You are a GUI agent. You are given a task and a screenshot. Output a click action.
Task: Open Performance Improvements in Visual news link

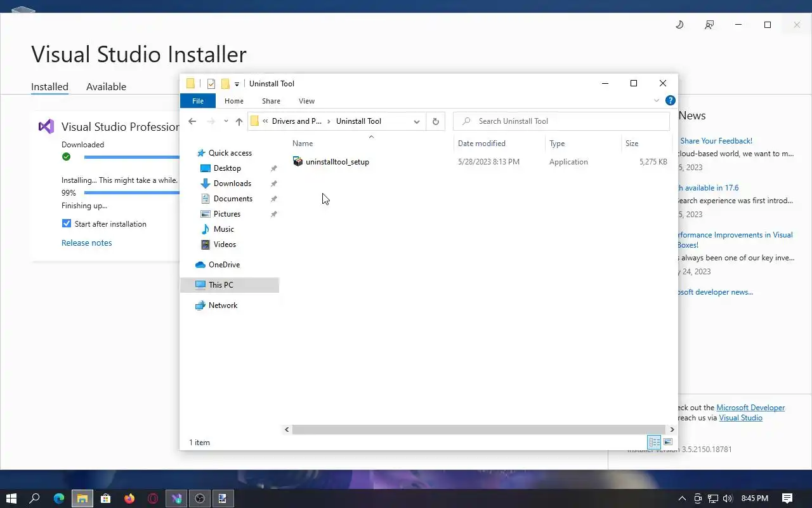click(735, 239)
